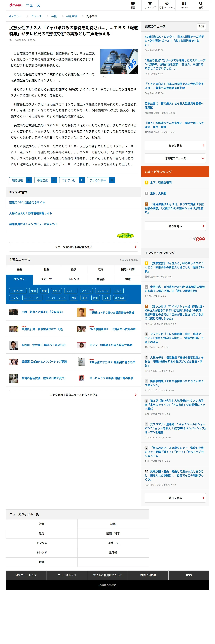Select the 主要 news tab

19,269
